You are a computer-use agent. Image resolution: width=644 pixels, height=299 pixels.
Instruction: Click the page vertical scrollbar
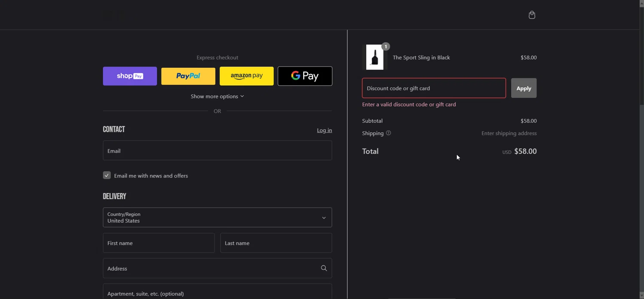(641, 149)
